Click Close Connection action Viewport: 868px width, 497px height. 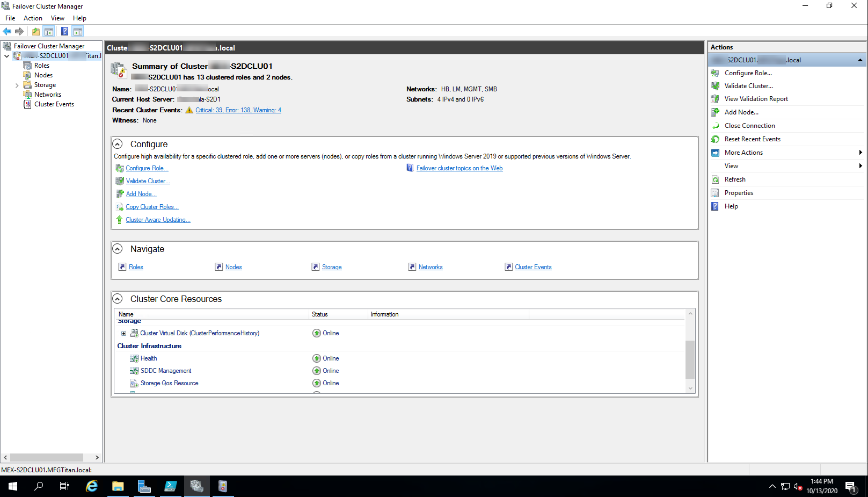750,126
